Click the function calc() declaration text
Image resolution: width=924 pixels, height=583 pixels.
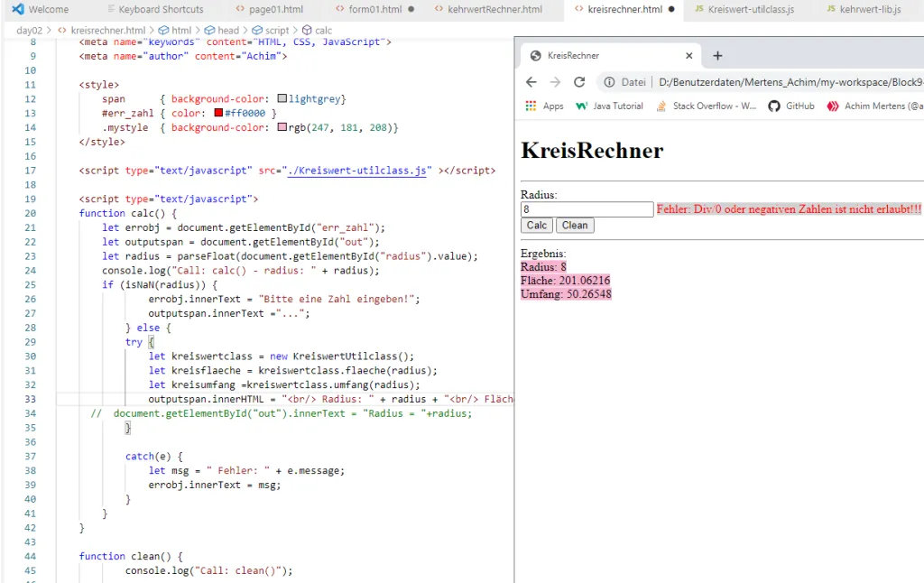128,213
